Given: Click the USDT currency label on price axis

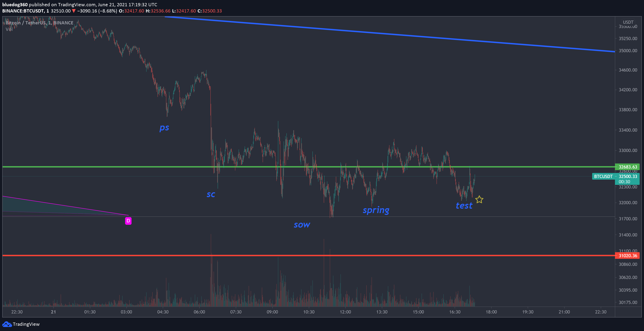Looking at the screenshot, I should click(628, 22).
